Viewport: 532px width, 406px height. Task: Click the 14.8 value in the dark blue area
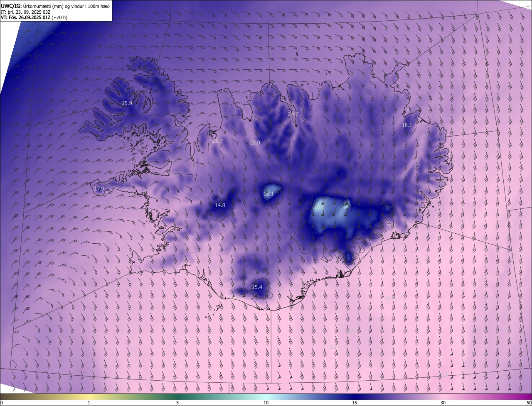(x=220, y=205)
